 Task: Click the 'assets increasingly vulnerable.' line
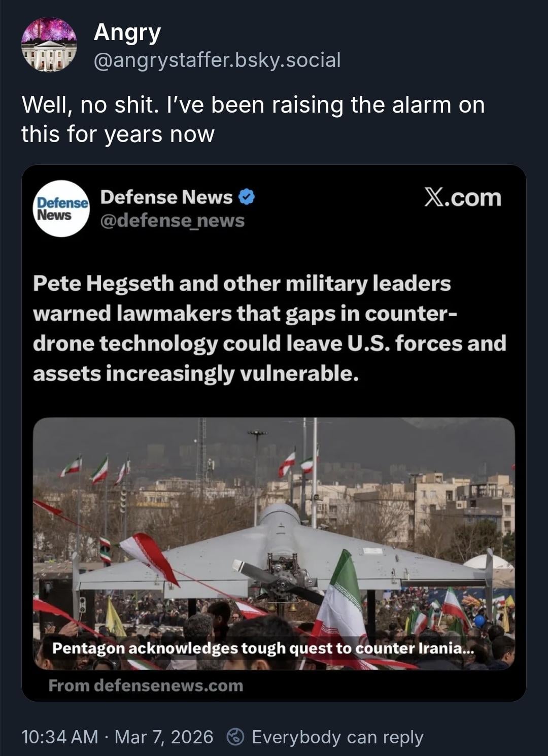pos(196,373)
